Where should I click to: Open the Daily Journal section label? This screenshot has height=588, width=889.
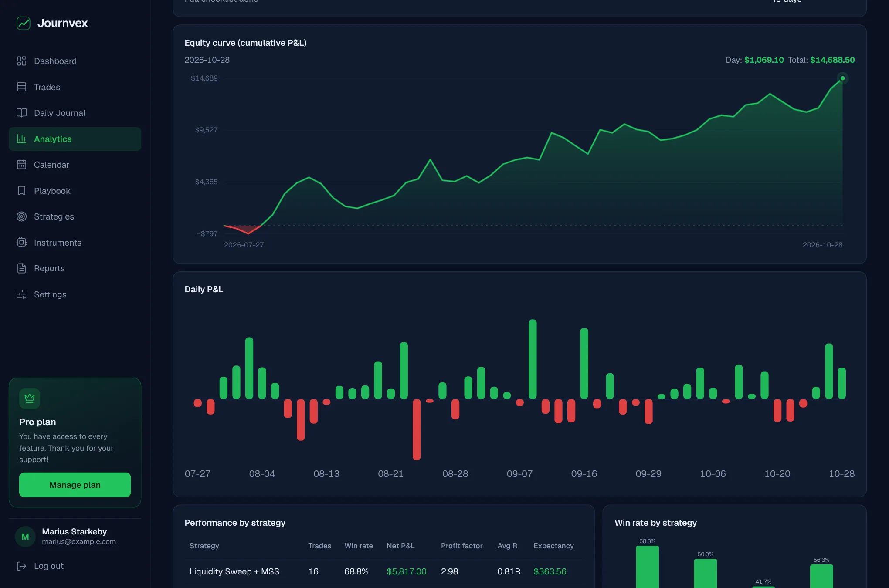pyautogui.click(x=60, y=113)
